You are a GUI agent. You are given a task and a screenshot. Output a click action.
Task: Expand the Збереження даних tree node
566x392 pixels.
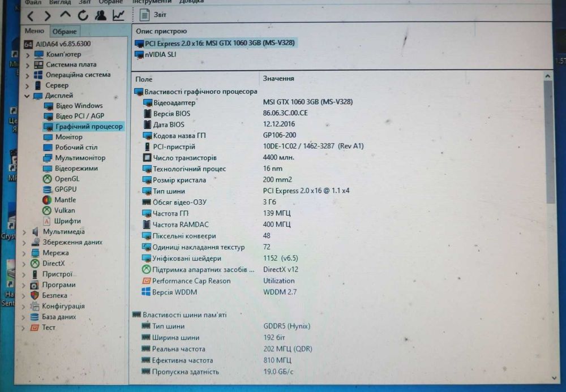pos(24,243)
